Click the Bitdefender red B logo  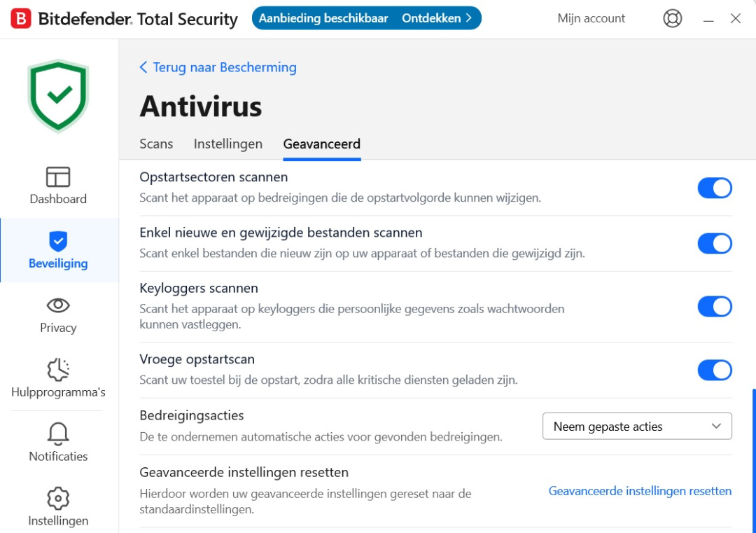pos(22,19)
